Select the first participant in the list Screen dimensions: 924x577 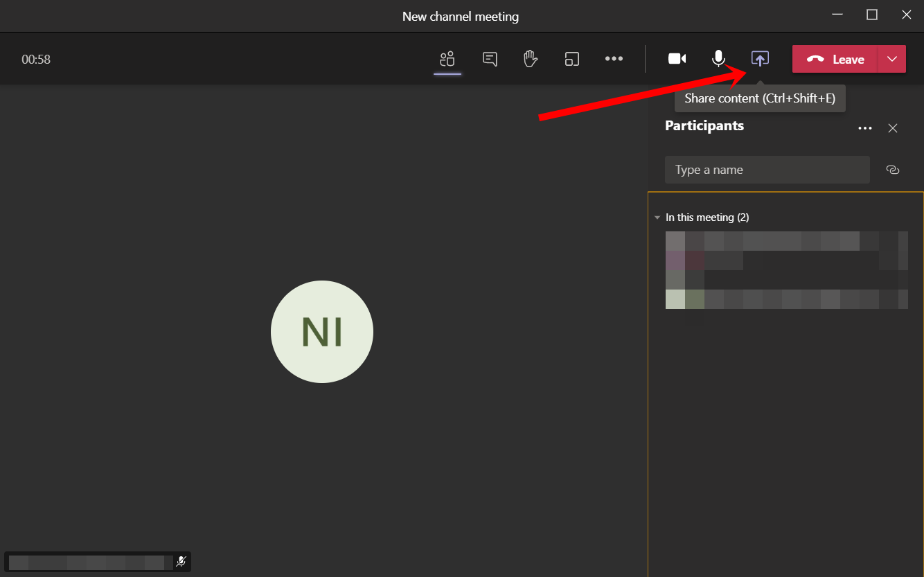[786, 250]
